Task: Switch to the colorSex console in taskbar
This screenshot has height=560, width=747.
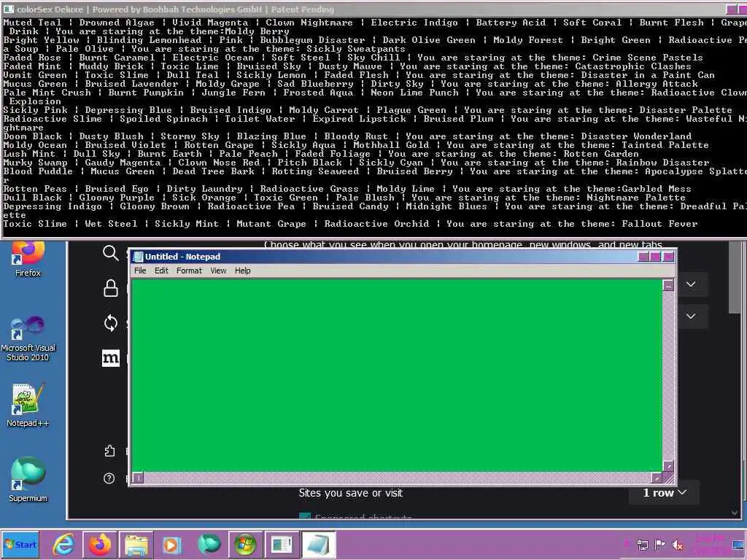Action: pyautogui.click(x=282, y=544)
